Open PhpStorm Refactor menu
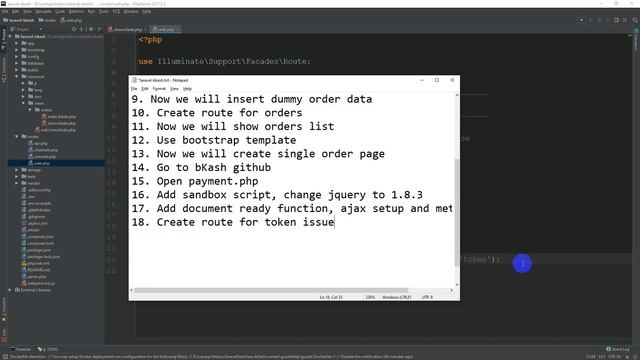Viewport: 640px width, 360px height. [76, 11]
